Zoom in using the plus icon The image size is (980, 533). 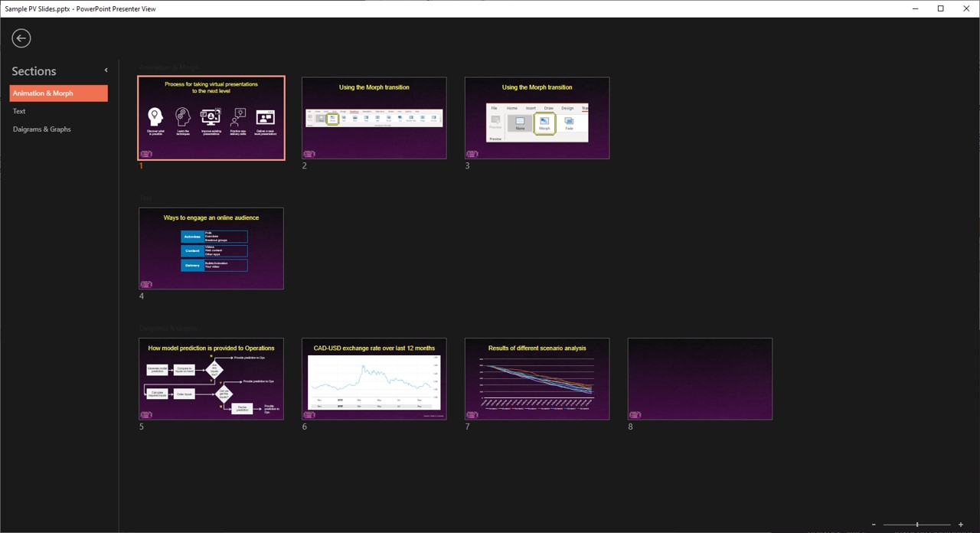click(x=961, y=525)
